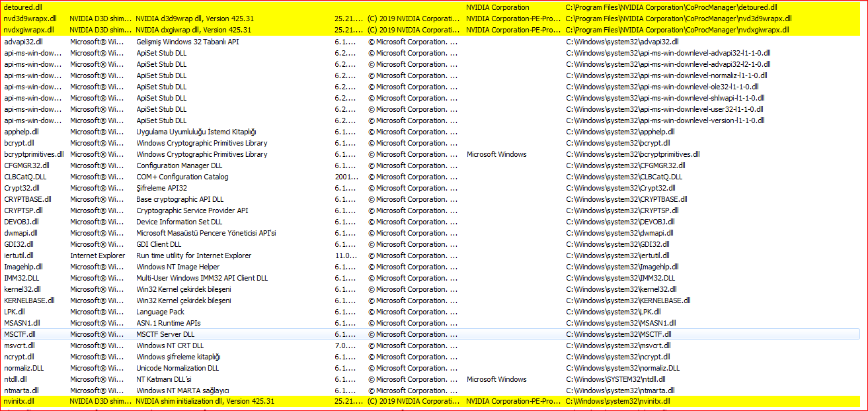Click "Microsoft Masaüstü Pencere Yöneticisi API'si" description
The width and height of the screenshot is (868, 411).
pos(206,233)
